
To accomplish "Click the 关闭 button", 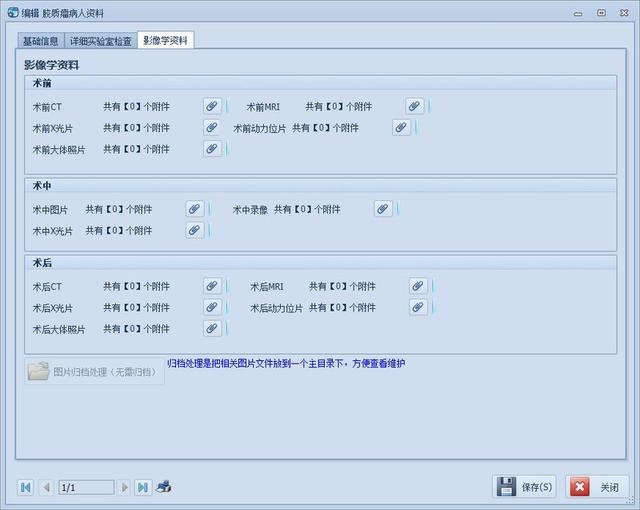I will [x=597, y=487].
